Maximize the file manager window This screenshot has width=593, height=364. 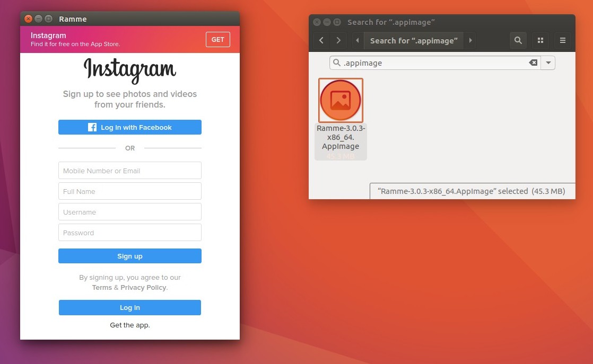(x=337, y=22)
